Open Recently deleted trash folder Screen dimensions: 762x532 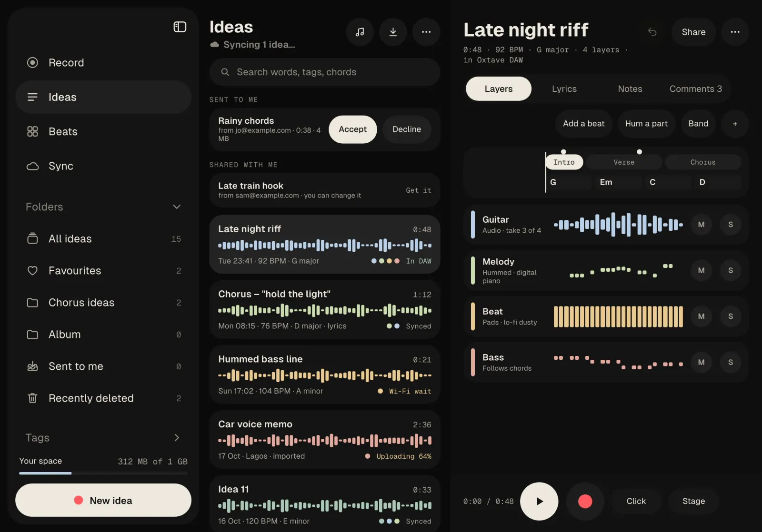pos(103,398)
